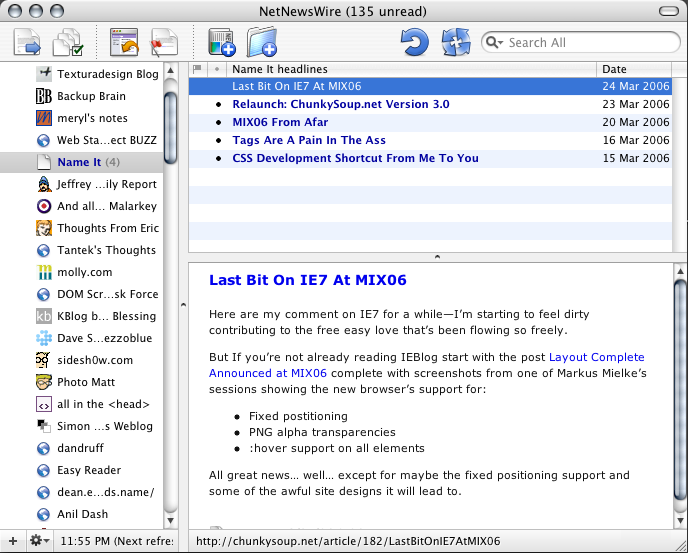This screenshot has height=553, width=688.
Task: Sort by Name It headlines column
Action: tap(412, 69)
